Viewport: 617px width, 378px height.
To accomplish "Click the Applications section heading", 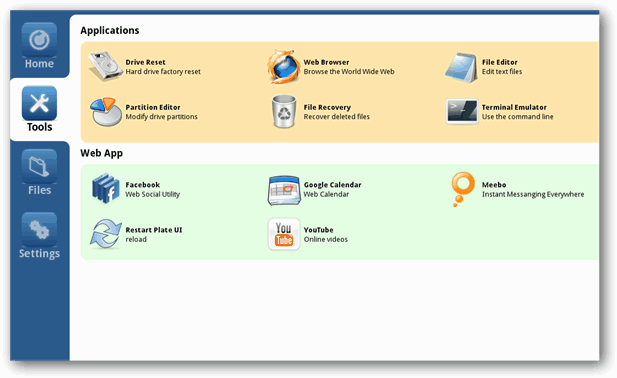I will click(109, 31).
